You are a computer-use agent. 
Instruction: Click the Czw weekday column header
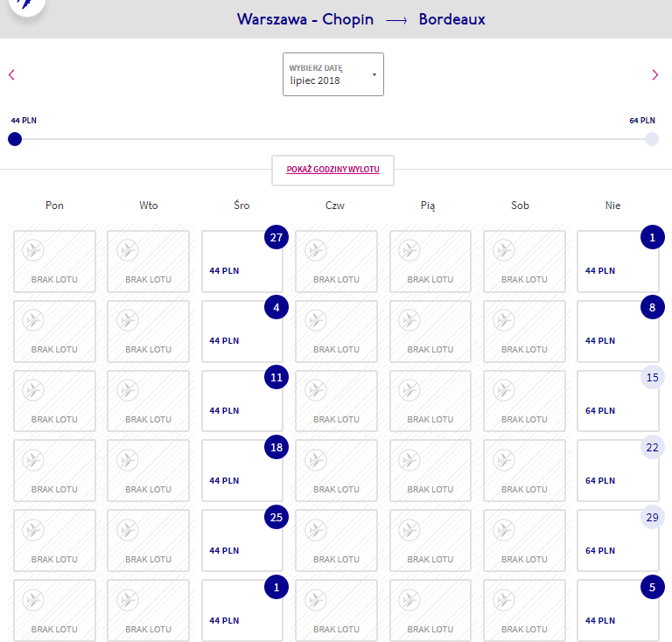tap(335, 206)
